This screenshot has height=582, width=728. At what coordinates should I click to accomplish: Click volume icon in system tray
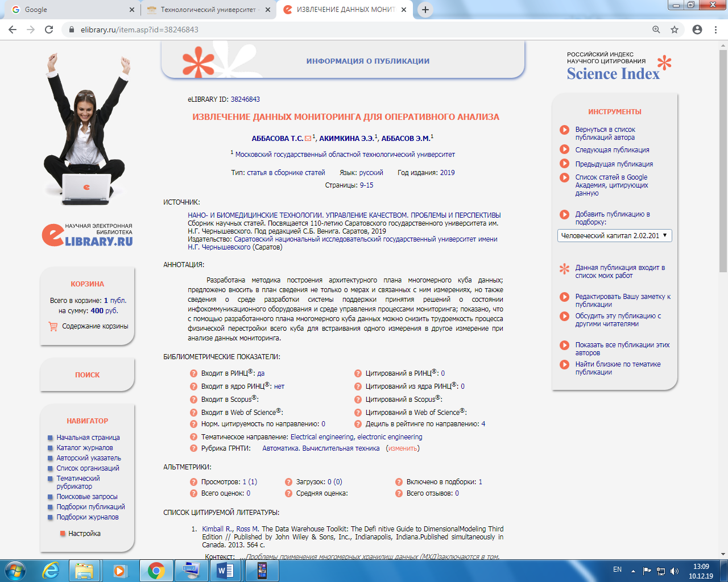[675, 571]
